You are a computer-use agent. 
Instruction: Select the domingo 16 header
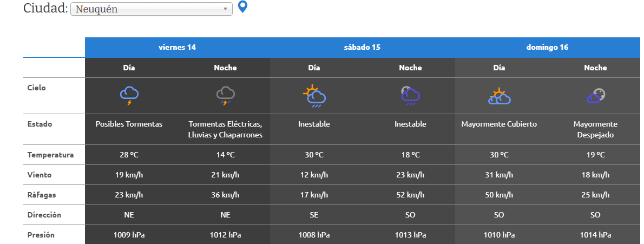click(x=547, y=47)
